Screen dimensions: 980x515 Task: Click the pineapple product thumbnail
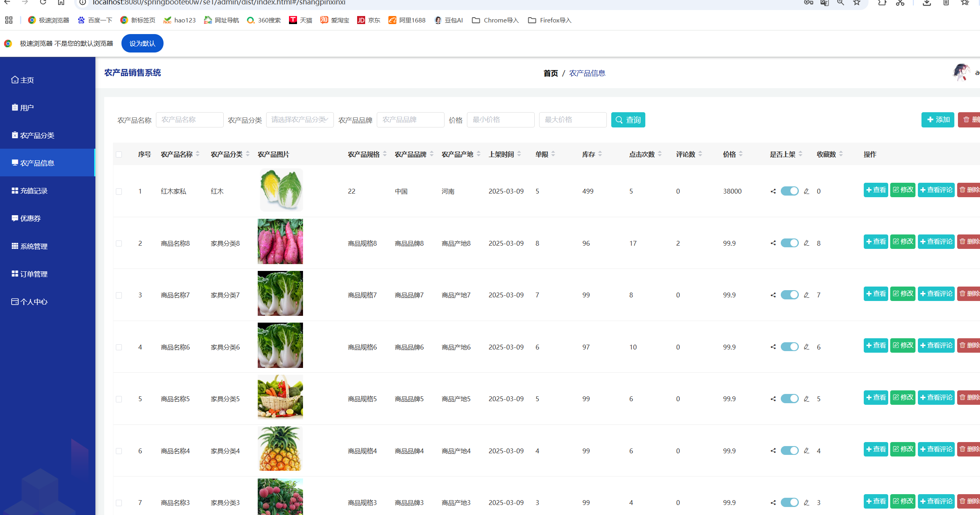[x=280, y=449]
